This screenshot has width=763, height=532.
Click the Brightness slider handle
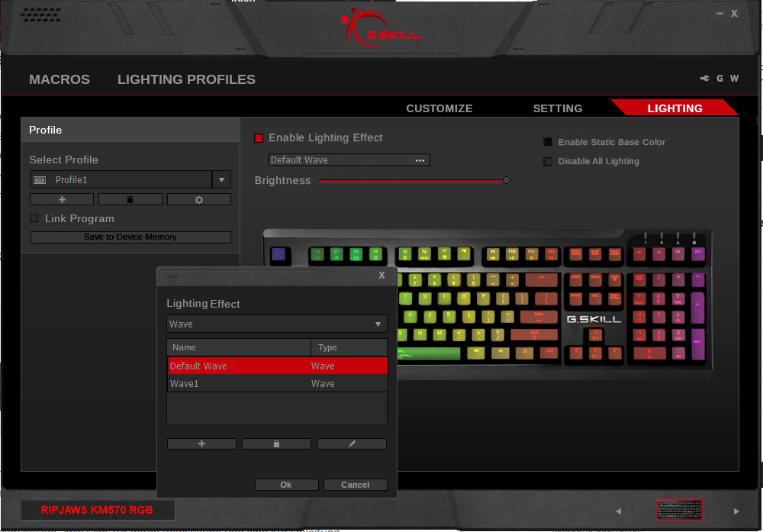[x=506, y=180]
